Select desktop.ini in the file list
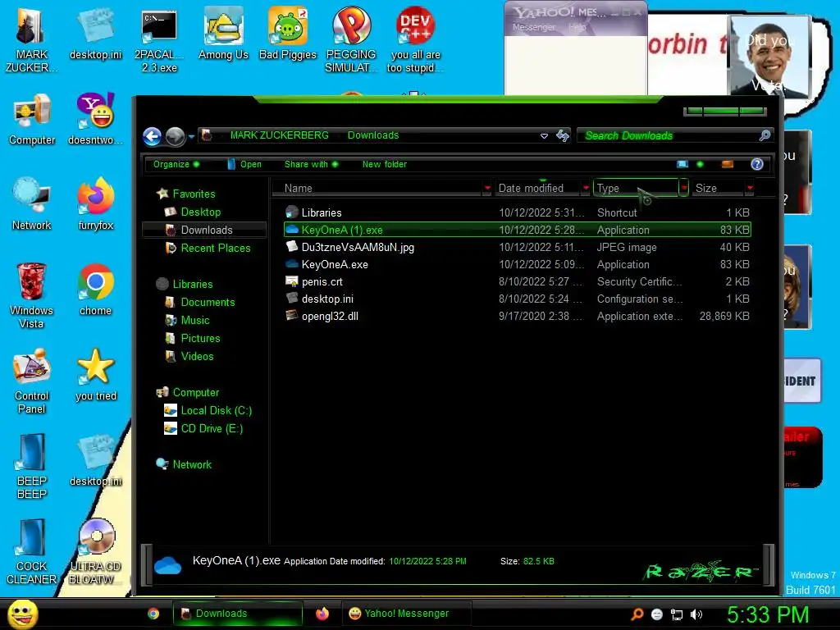Screen dimensions: 840x630 tap(517, 299)
